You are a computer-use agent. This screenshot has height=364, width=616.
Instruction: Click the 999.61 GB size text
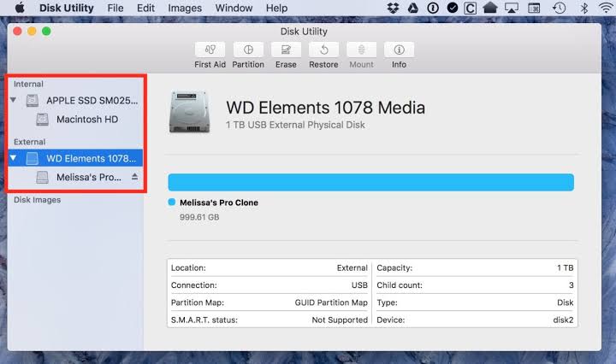point(199,217)
